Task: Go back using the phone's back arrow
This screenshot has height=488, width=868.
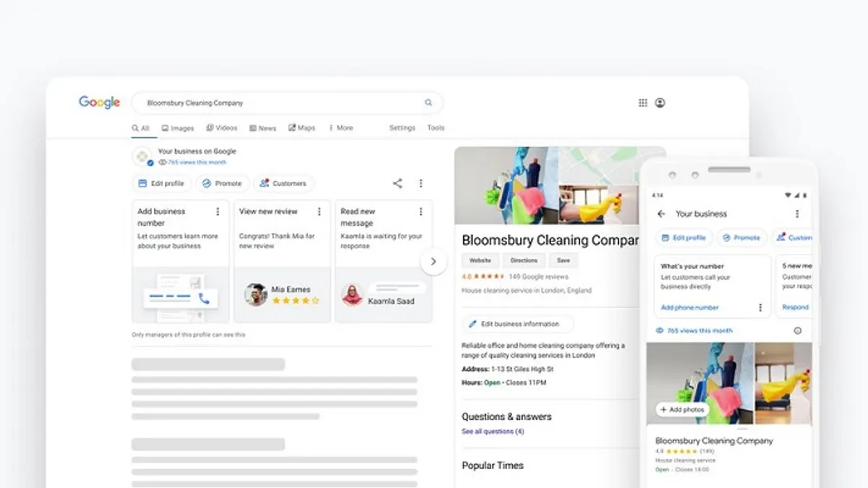Action: click(x=661, y=214)
